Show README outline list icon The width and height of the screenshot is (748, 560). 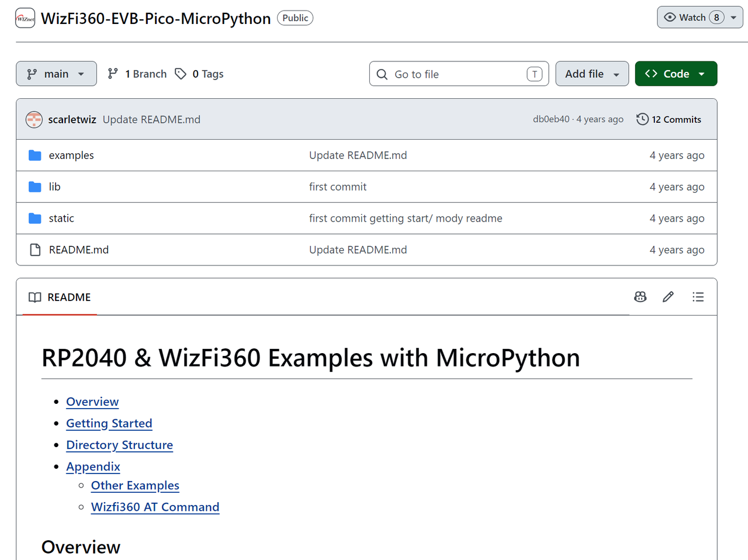pyautogui.click(x=698, y=297)
